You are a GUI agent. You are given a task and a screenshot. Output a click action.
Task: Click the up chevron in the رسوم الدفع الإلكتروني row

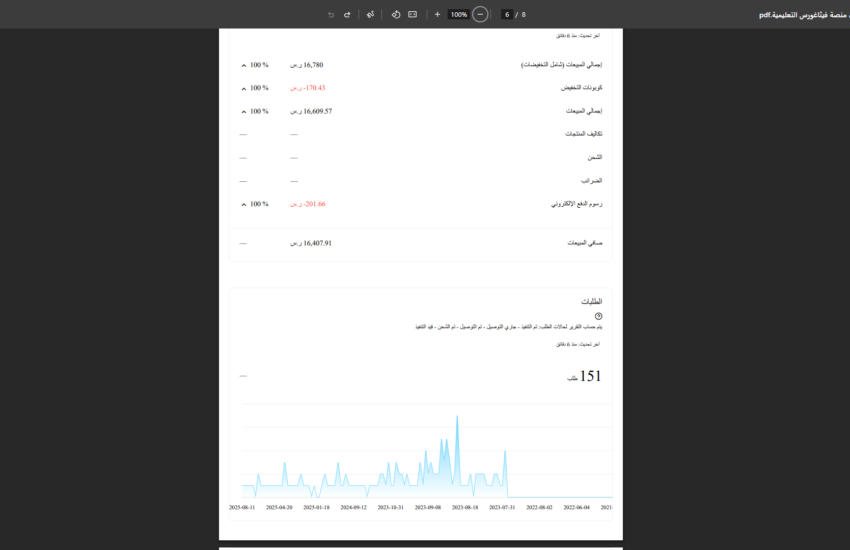coord(244,204)
